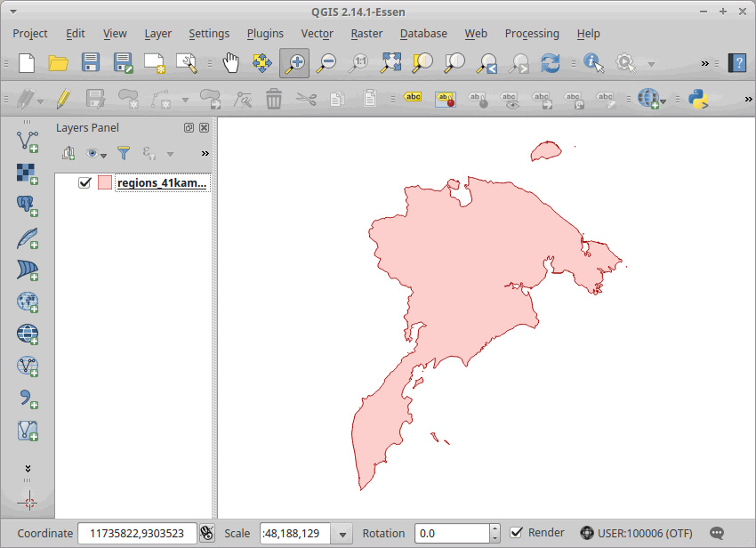Open the log messages speech bubble
The width and height of the screenshot is (756, 548).
tap(716, 533)
